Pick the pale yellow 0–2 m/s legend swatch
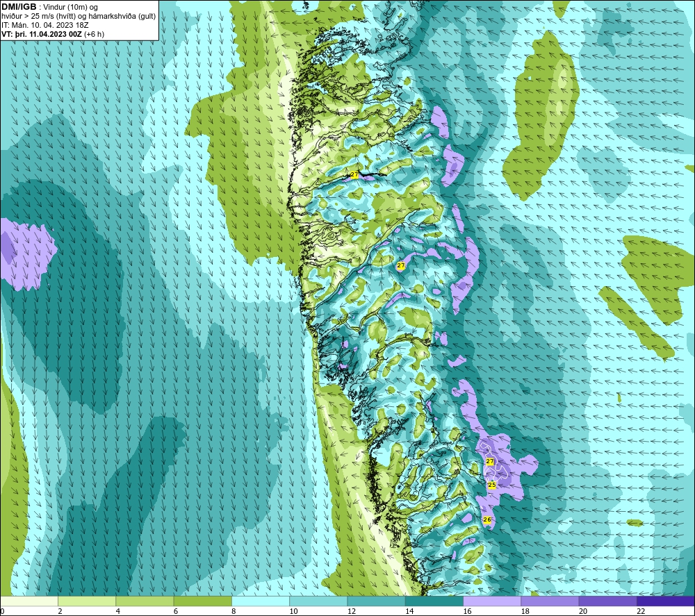 (29, 601)
